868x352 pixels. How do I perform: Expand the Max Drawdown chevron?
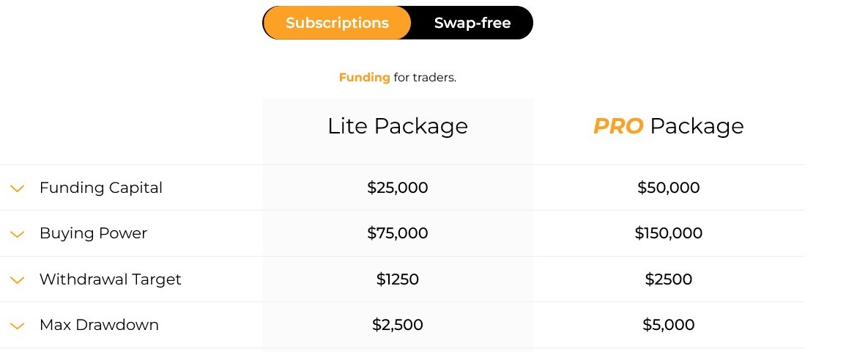(x=18, y=326)
